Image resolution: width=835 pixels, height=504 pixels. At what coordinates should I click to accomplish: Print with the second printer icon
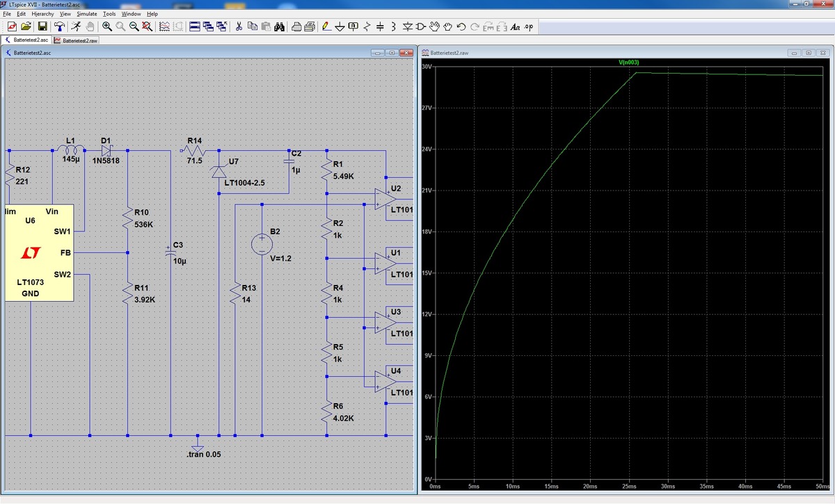pos(310,26)
